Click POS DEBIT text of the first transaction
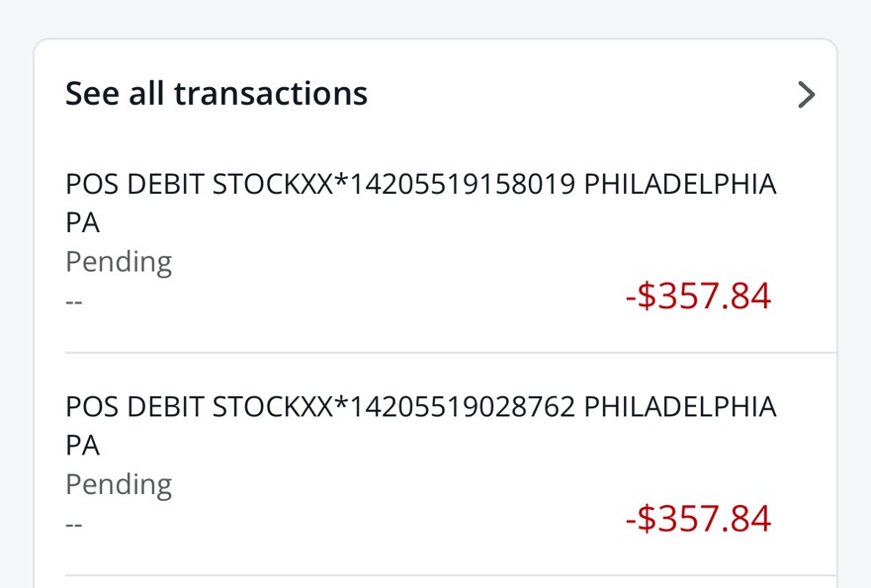The height and width of the screenshot is (588, 871). [135, 185]
